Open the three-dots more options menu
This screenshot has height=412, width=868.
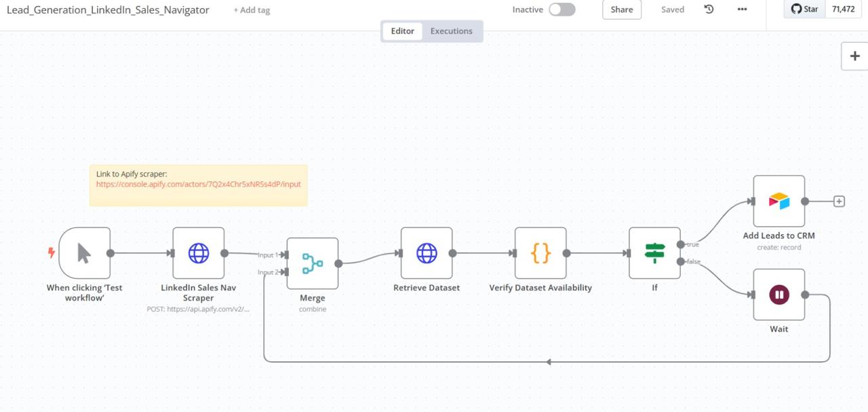(742, 10)
